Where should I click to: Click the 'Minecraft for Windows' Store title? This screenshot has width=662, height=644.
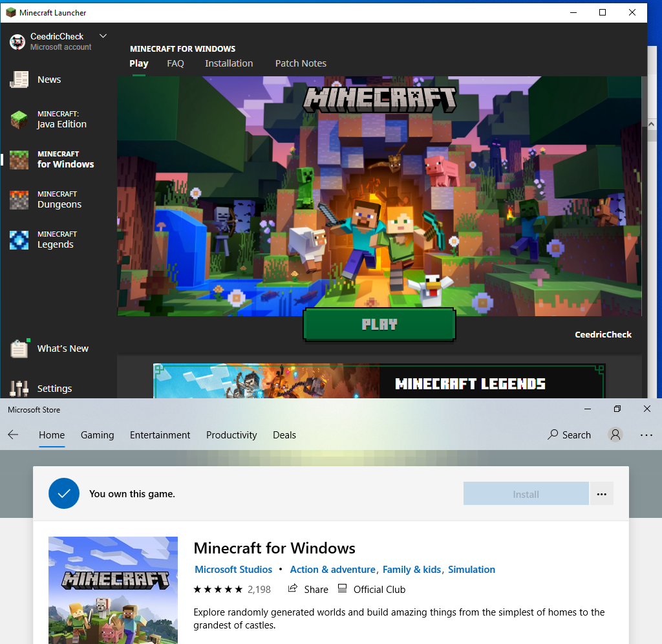(274, 548)
